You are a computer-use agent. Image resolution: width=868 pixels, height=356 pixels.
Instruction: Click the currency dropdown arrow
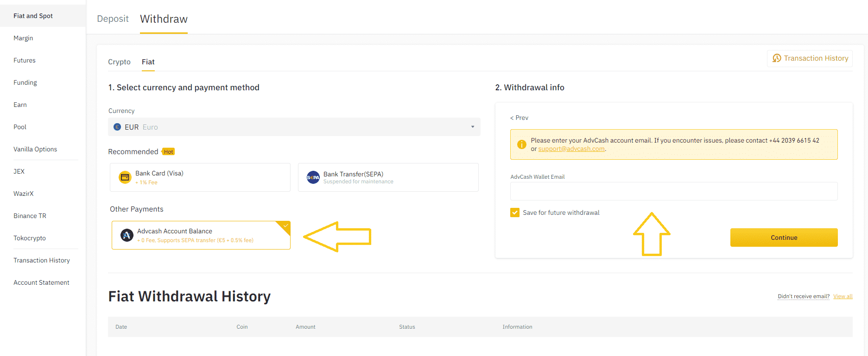[472, 127]
